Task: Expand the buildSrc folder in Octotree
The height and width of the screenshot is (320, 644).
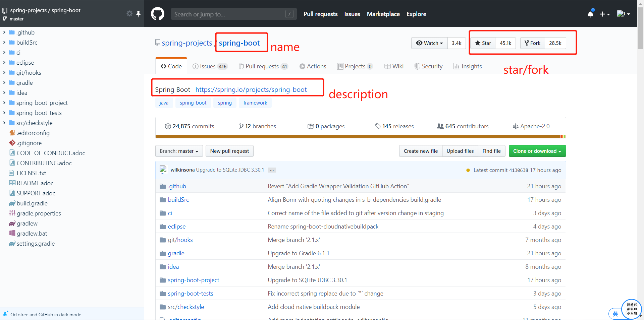Action: click(x=4, y=43)
